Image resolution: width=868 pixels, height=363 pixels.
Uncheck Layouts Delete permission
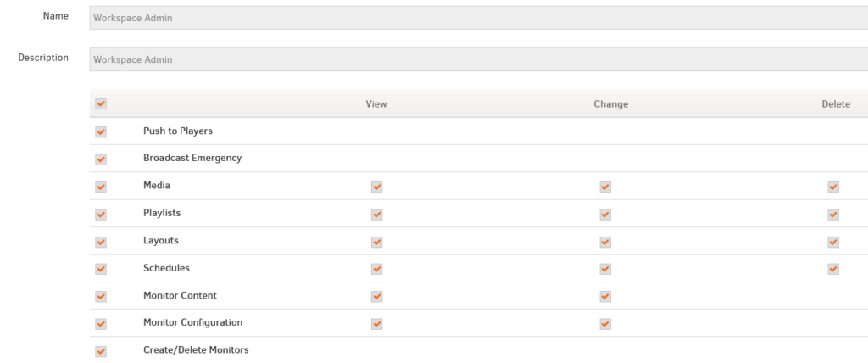833,242
